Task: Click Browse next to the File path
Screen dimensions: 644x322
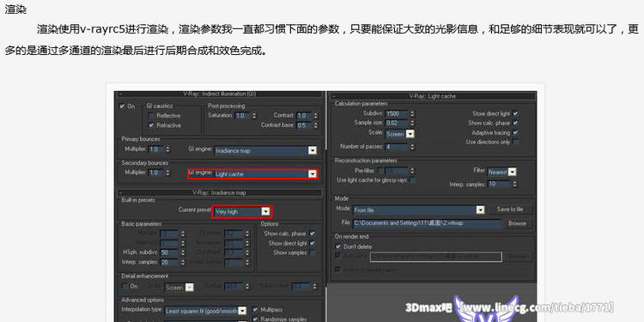Action: tap(517, 223)
